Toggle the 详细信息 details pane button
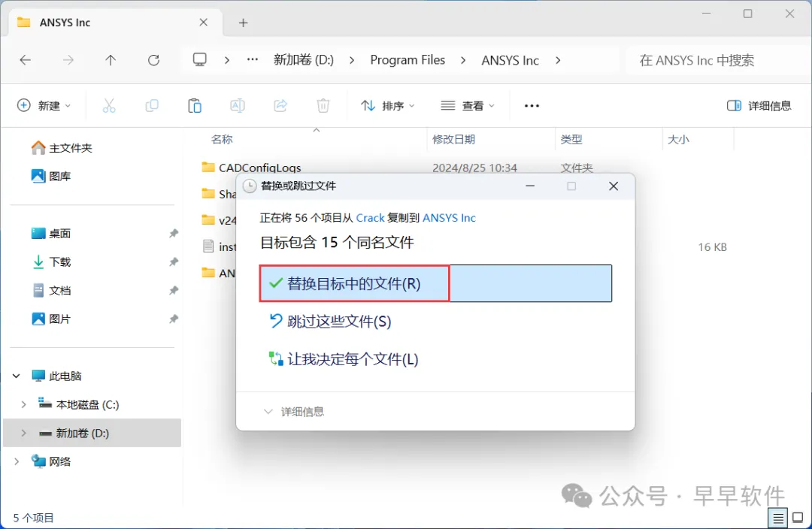The height and width of the screenshot is (529, 812). (759, 106)
